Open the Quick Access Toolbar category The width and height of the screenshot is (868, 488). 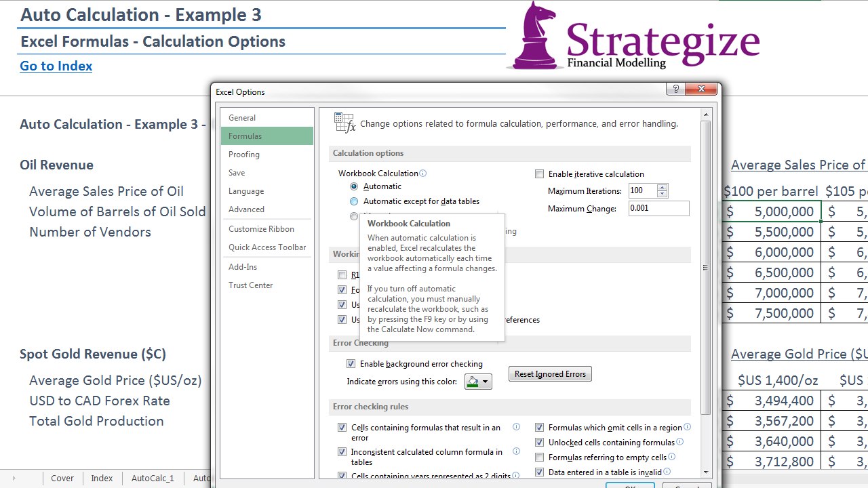[x=267, y=247]
